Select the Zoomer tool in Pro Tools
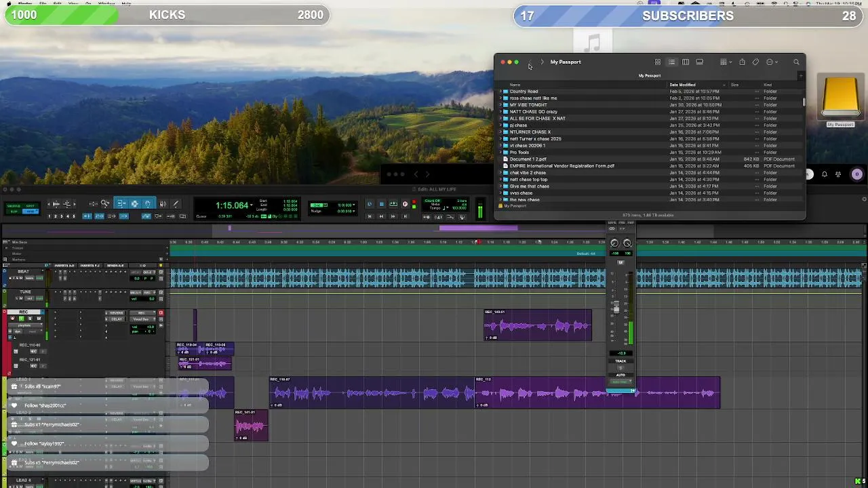This screenshot has width=868, height=488. tap(105, 204)
